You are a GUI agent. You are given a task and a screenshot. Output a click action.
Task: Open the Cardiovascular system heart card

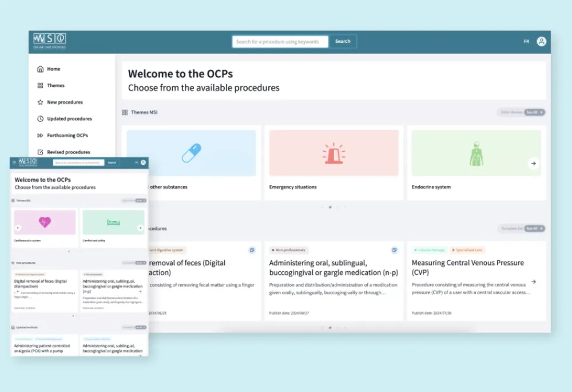45,227
